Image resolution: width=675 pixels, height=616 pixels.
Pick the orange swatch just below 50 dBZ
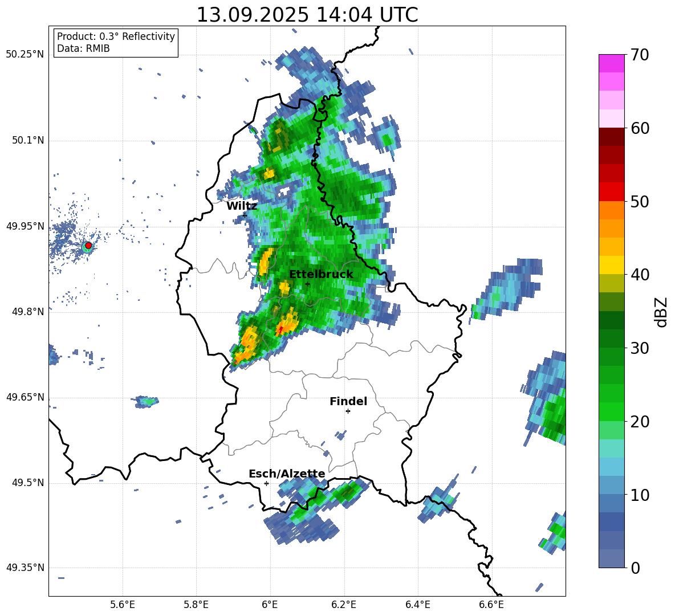tap(611, 210)
